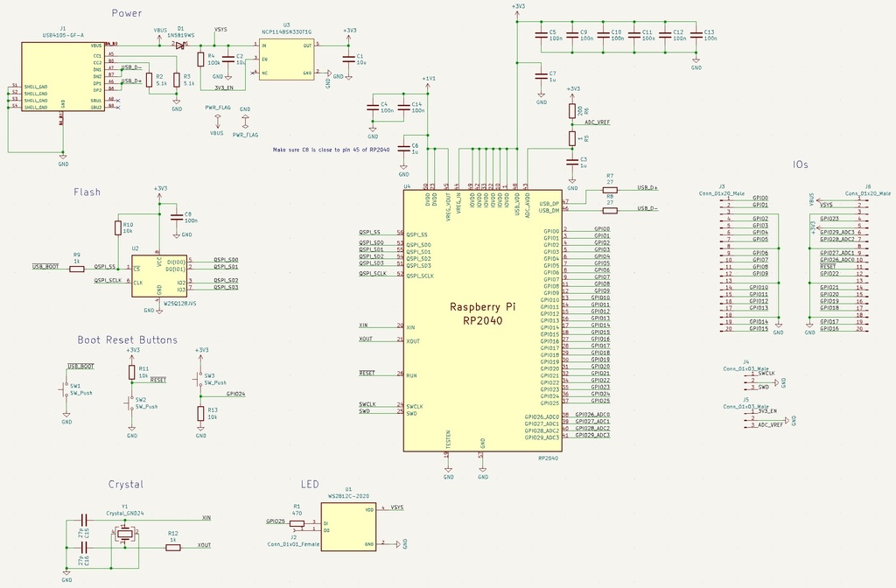Screen dimensions: 896x588
Task: Click resistor R4 100k symbol
Action: point(200,59)
